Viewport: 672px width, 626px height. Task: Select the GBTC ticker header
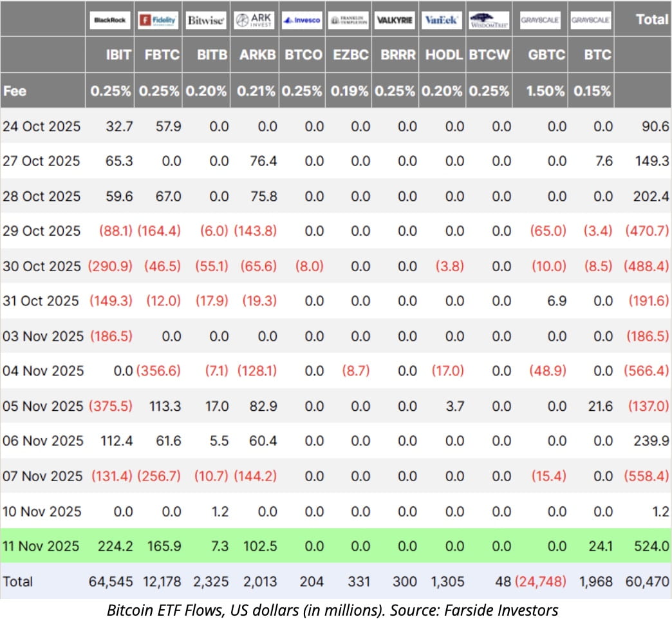pos(546,55)
